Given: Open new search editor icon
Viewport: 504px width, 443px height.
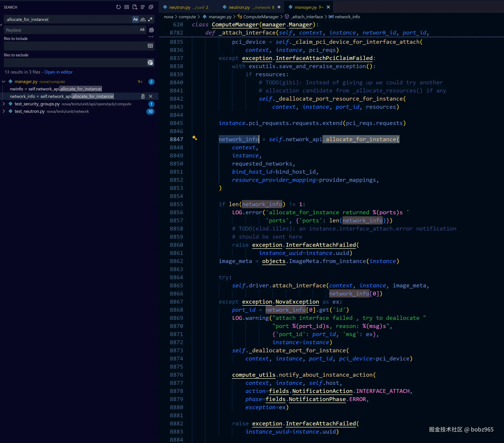Looking at the screenshot, I should [135, 7].
